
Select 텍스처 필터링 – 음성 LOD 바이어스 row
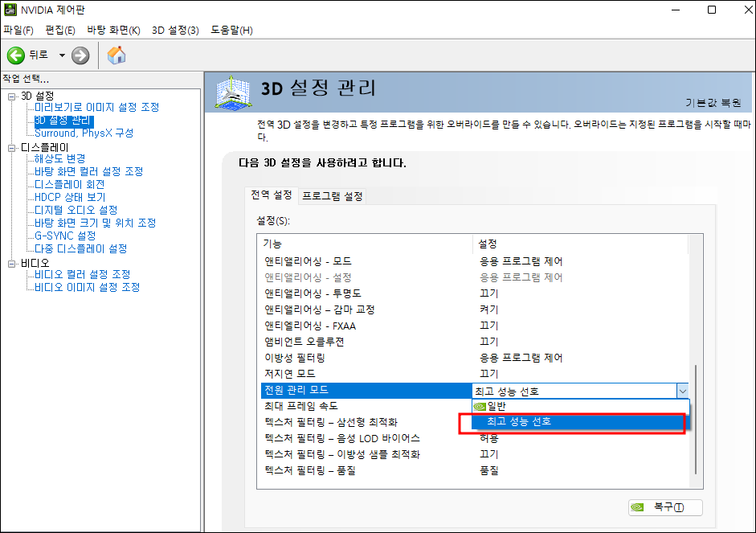[475, 438]
